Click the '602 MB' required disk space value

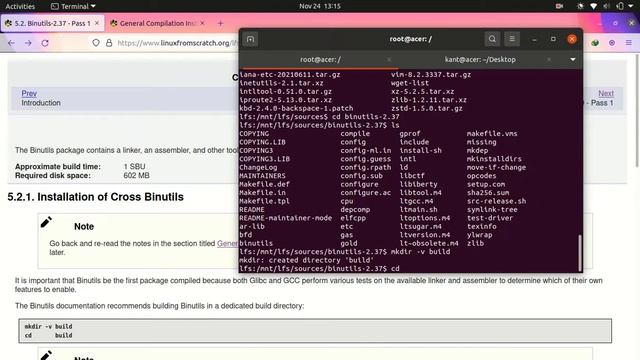[x=136, y=176]
